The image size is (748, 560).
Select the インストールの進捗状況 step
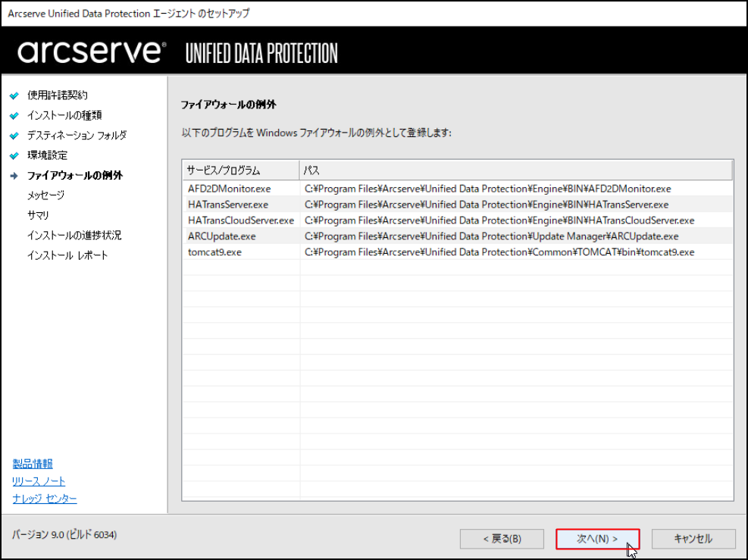pos(74,235)
